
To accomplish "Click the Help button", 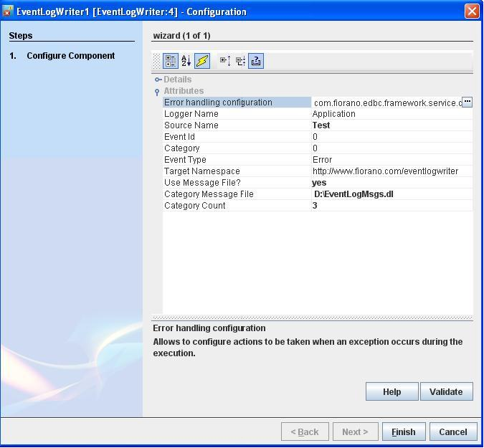I will [x=392, y=391].
